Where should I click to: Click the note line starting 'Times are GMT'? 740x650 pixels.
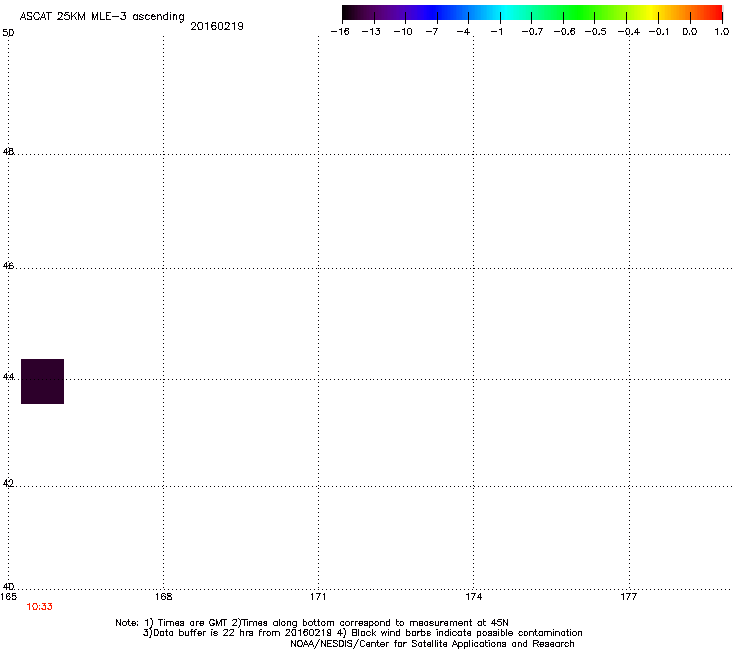pyautogui.click(x=312, y=623)
